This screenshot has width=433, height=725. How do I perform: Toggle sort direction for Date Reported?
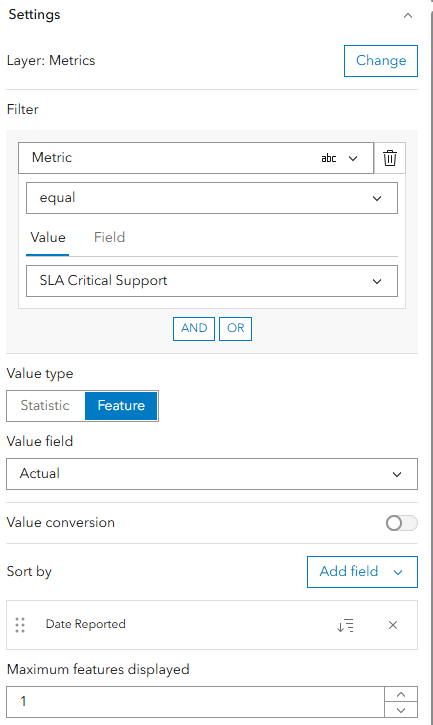click(346, 625)
